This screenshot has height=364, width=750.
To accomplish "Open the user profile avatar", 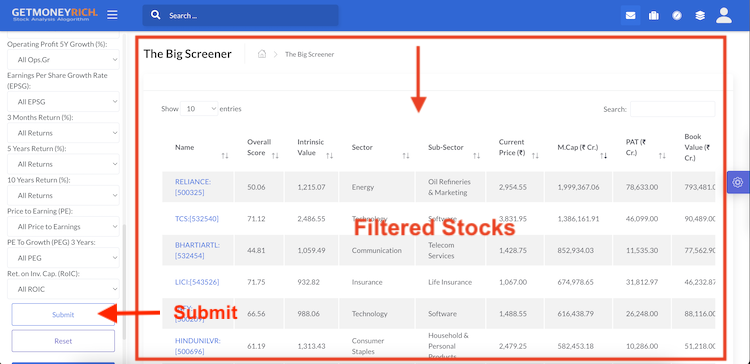I will [x=724, y=15].
